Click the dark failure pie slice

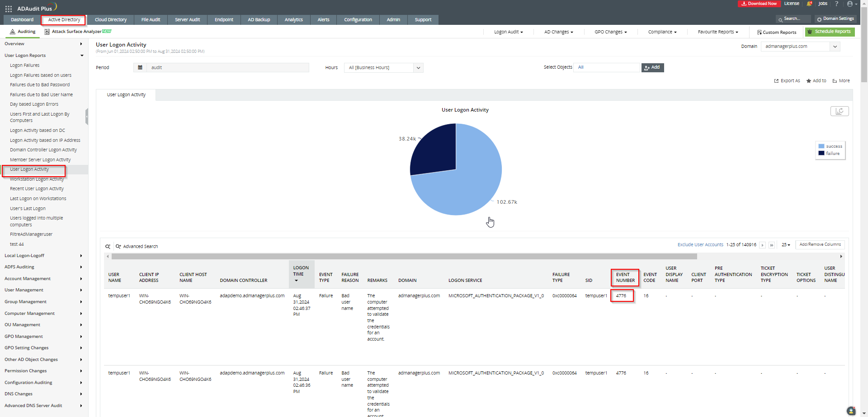[436, 150]
